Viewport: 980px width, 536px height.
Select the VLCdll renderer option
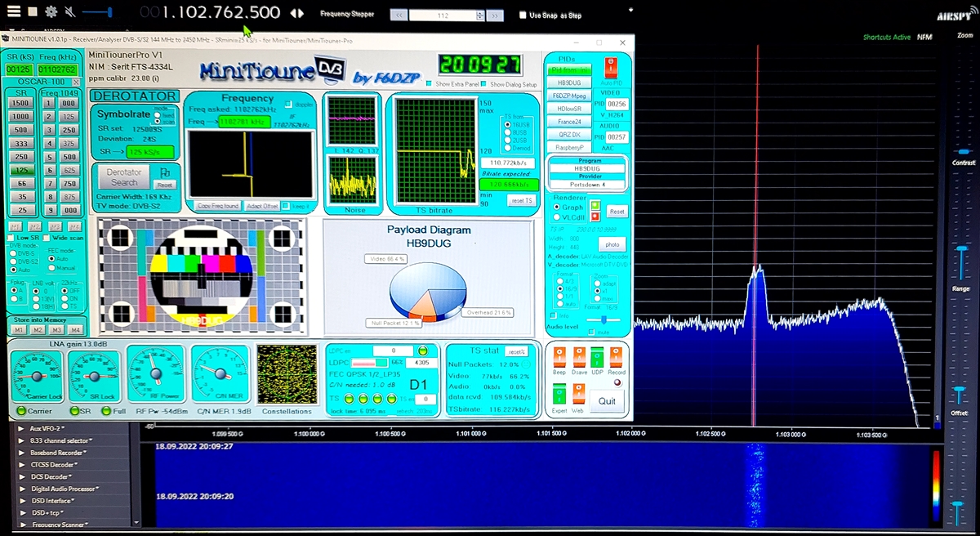click(x=557, y=217)
